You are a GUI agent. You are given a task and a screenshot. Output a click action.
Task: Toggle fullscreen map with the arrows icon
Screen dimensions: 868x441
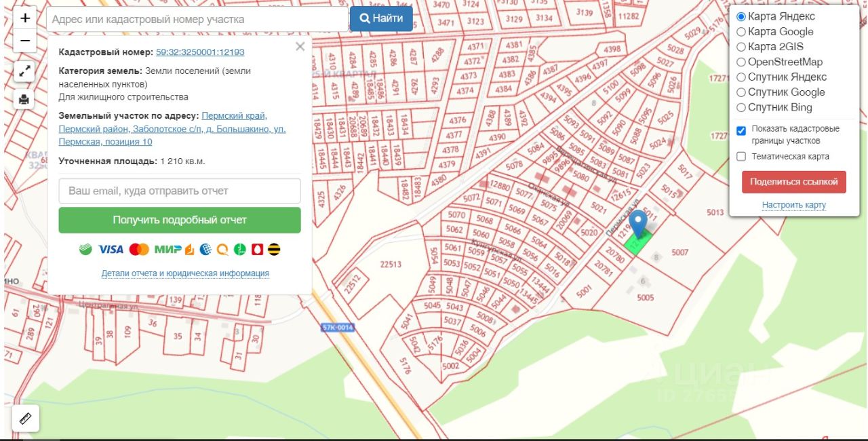[x=24, y=71]
